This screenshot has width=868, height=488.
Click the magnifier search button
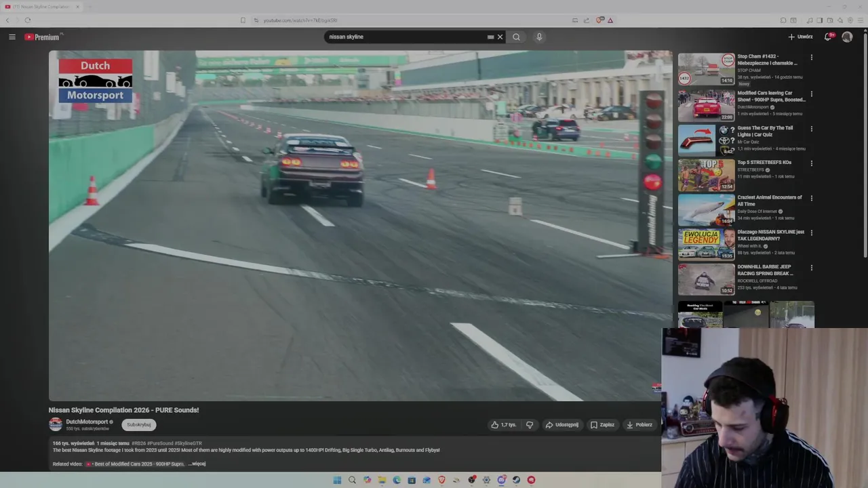click(516, 37)
